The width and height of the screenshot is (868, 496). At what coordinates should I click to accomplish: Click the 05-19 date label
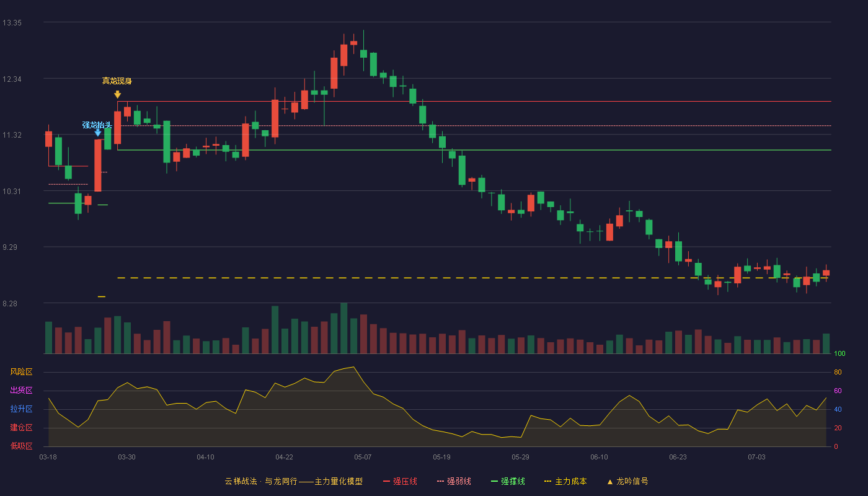point(442,457)
